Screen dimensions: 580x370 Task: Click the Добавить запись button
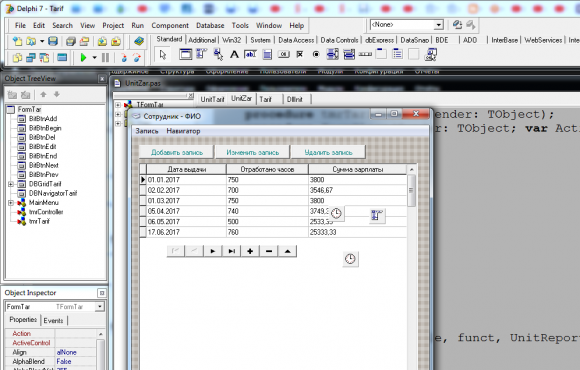(177, 152)
